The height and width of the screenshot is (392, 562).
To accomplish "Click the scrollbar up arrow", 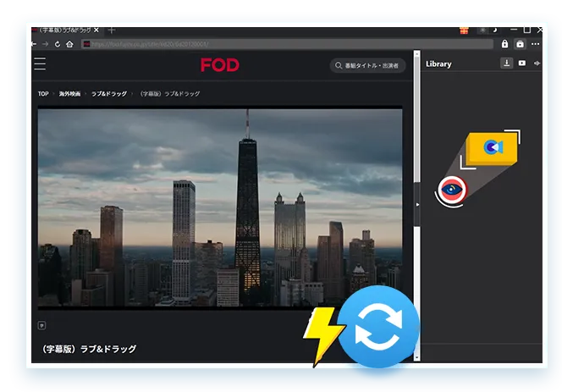I will [x=416, y=53].
